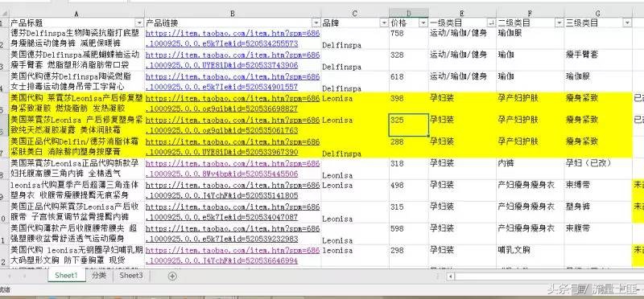644x299 pixels.
Task: Select column F header
Action: [530, 14]
